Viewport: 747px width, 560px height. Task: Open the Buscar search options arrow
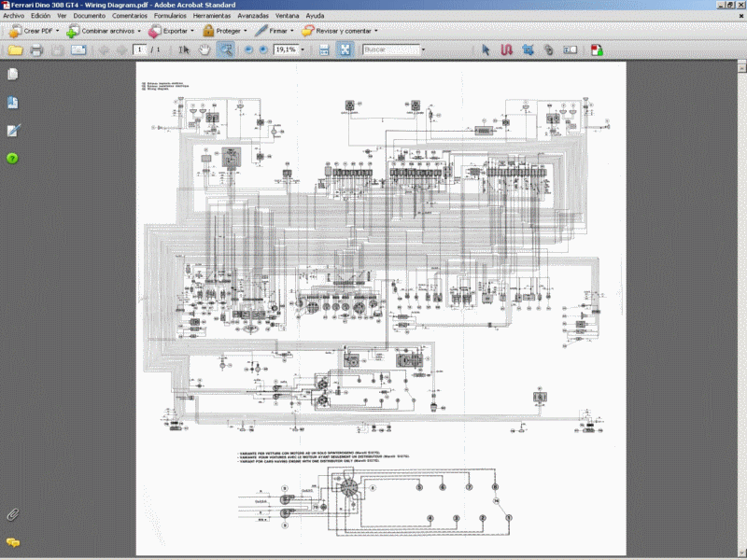424,50
